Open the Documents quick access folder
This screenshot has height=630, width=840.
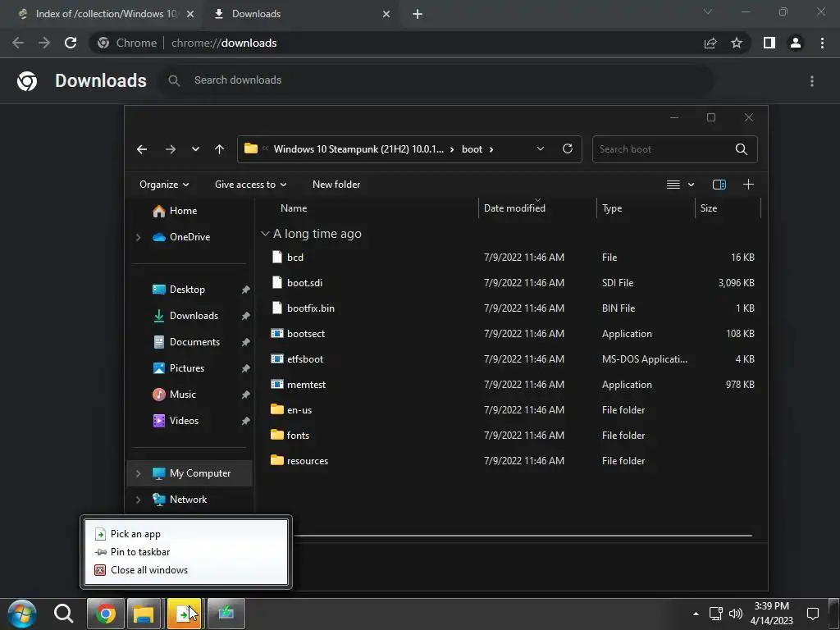[194, 342]
